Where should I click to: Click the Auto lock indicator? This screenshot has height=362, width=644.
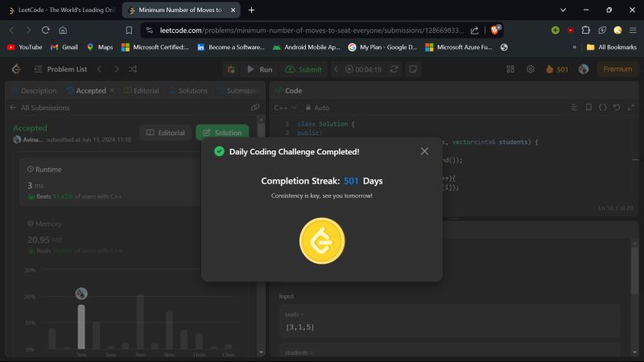click(317, 108)
